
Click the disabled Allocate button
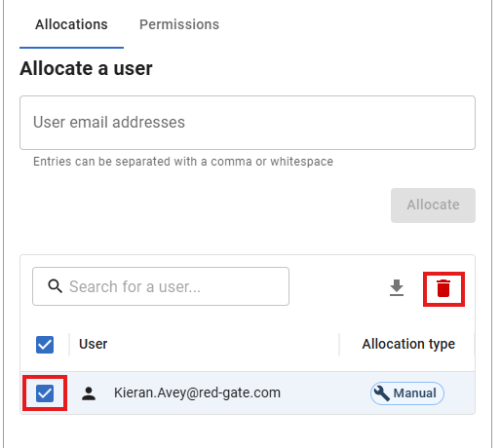click(433, 205)
